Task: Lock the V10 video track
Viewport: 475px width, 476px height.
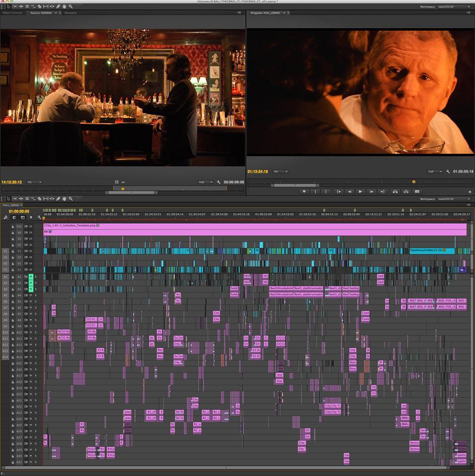Action: [13, 227]
